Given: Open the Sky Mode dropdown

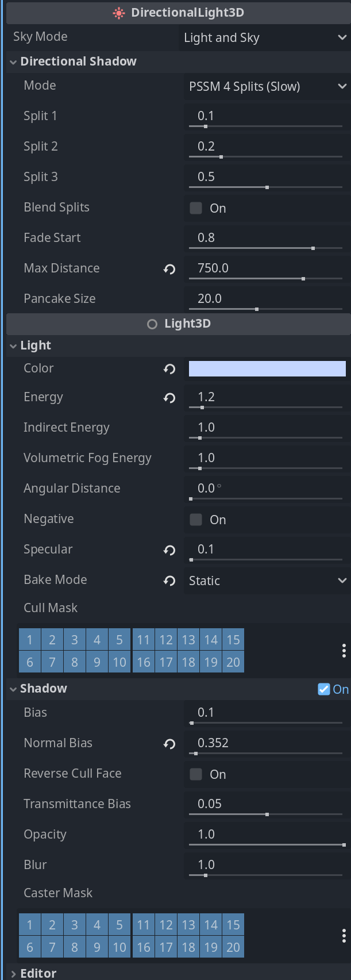Looking at the screenshot, I should (264, 38).
